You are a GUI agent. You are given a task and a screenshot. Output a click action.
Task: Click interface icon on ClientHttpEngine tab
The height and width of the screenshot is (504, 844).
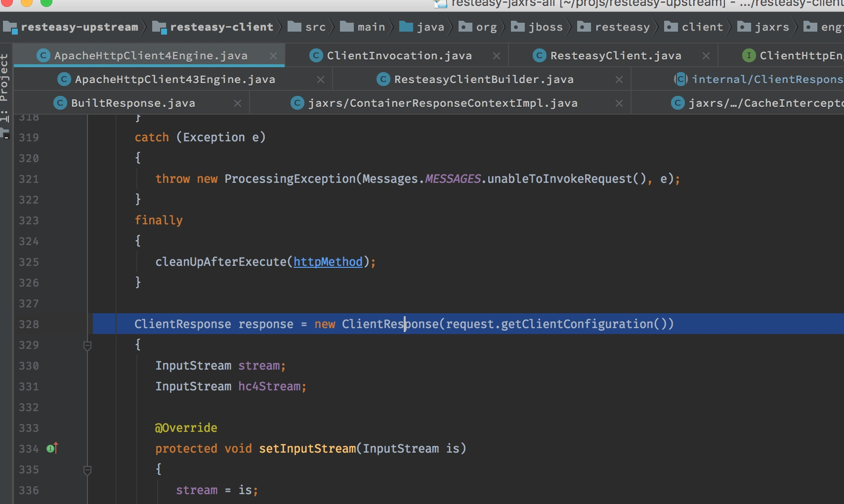pos(749,55)
